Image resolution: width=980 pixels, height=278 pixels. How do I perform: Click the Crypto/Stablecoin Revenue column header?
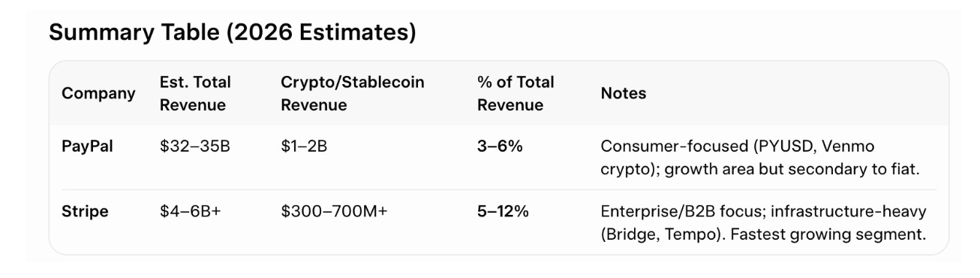tap(353, 94)
